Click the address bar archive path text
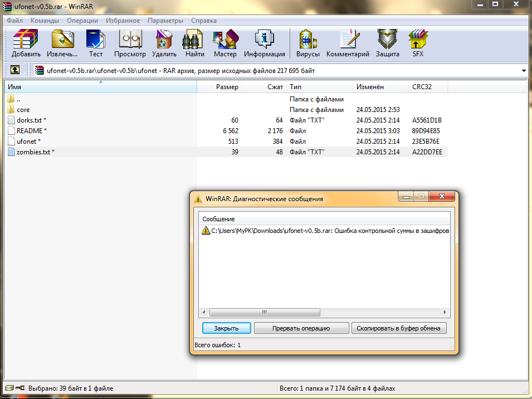 [181, 71]
